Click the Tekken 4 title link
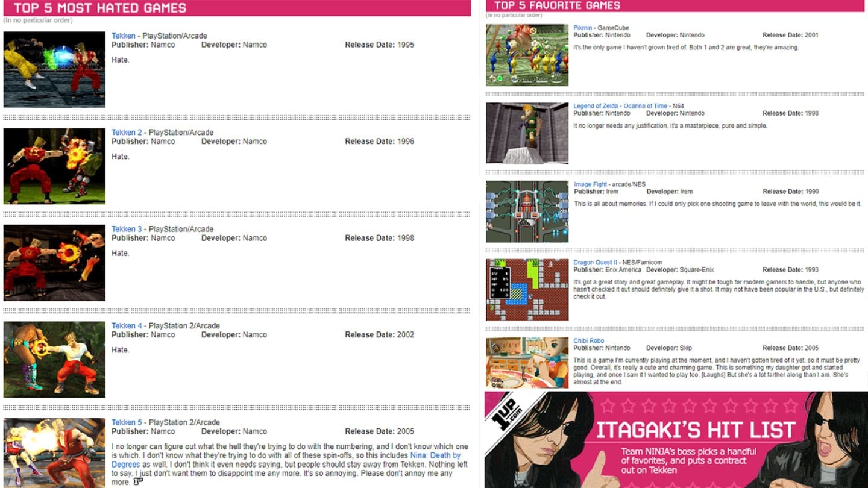 point(126,326)
